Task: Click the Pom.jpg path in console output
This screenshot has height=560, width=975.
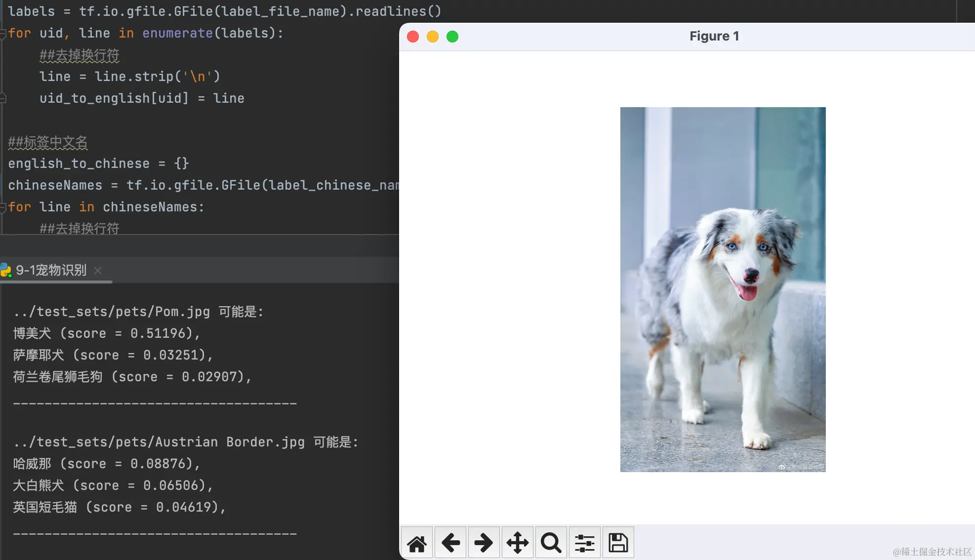Action: pyautogui.click(x=112, y=312)
